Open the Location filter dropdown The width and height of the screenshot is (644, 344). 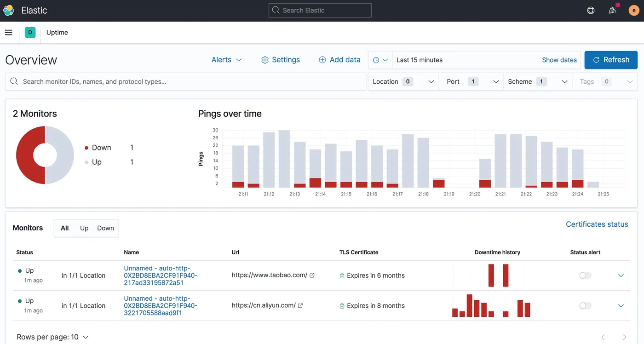pos(403,82)
